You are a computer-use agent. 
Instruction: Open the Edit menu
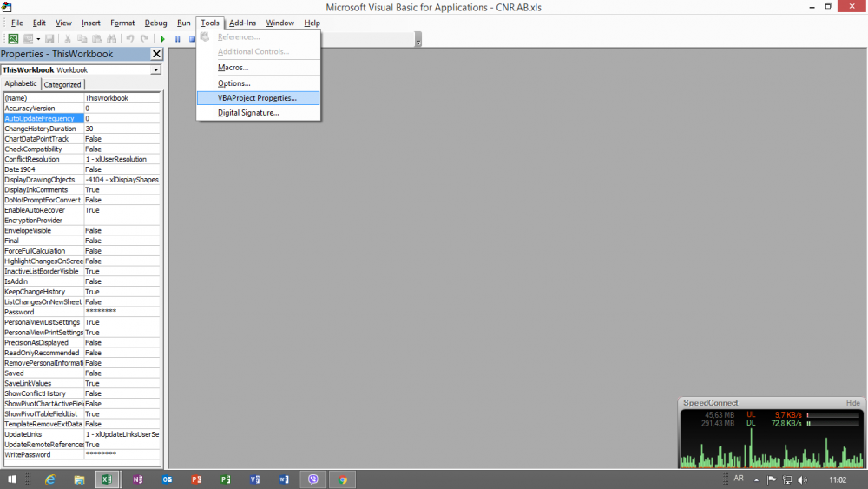39,23
